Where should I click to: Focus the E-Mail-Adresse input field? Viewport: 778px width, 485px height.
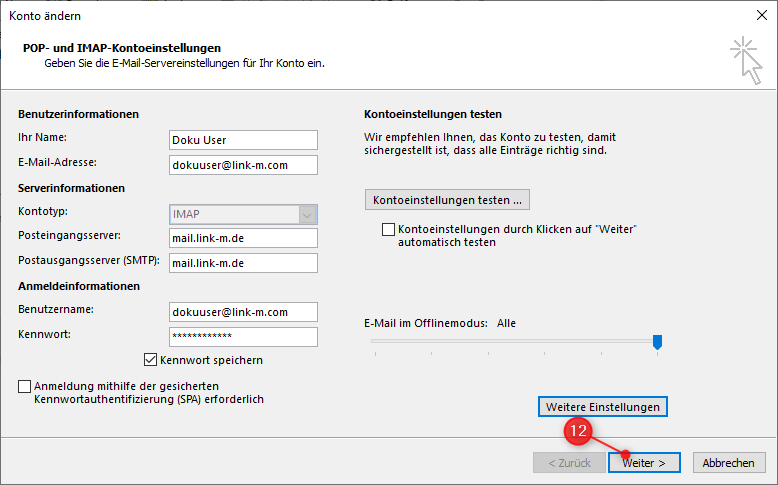pyautogui.click(x=243, y=165)
